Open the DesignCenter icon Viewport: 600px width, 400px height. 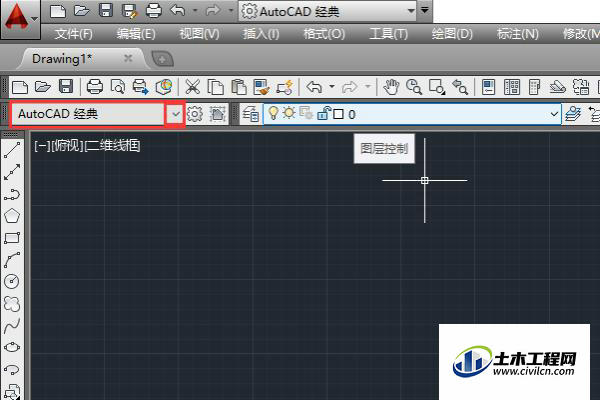click(x=512, y=87)
